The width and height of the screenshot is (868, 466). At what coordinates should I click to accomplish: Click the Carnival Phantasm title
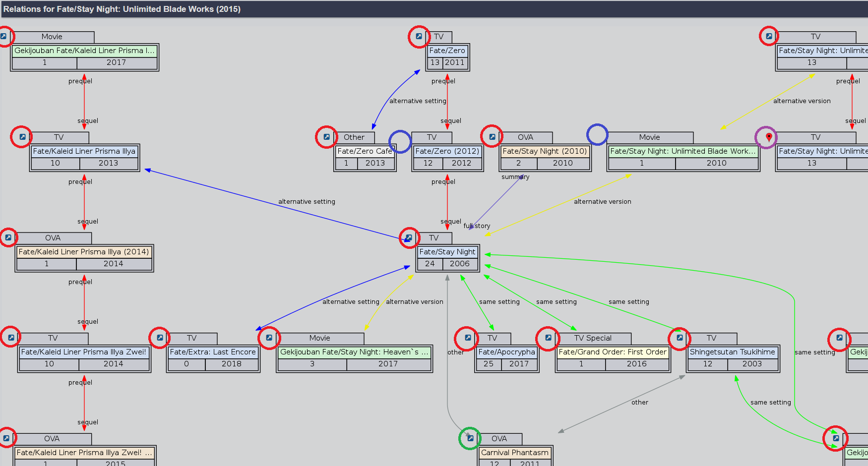(x=515, y=453)
